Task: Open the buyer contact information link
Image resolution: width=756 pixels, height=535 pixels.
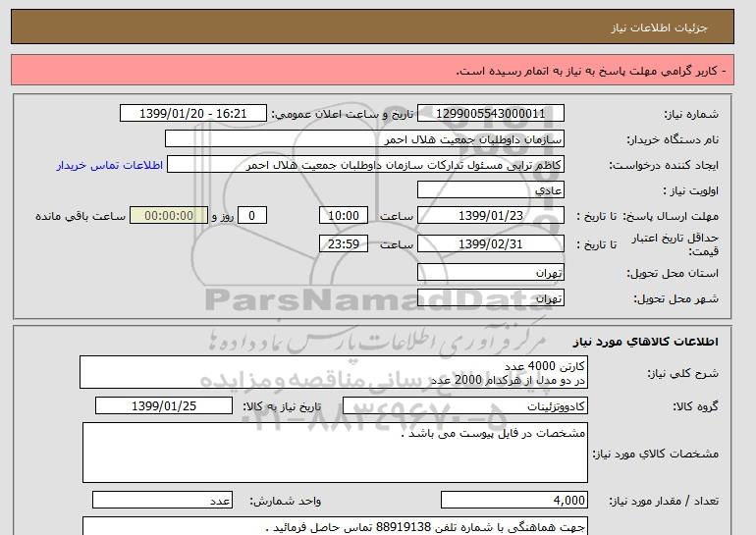Action: [110, 165]
